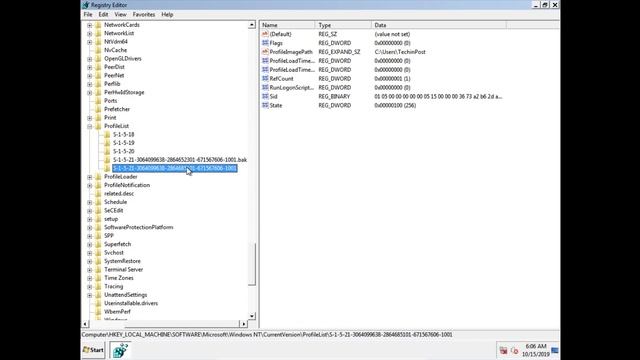The image size is (640, 360).
Task: Click the taskbar clock showing 6:06 AM
Action: click(x=536, y=350)
